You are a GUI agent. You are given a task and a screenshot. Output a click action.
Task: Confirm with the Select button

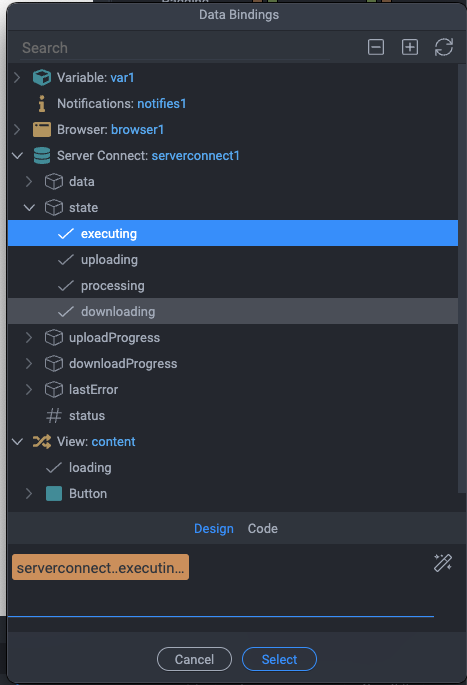pos(279,659)
